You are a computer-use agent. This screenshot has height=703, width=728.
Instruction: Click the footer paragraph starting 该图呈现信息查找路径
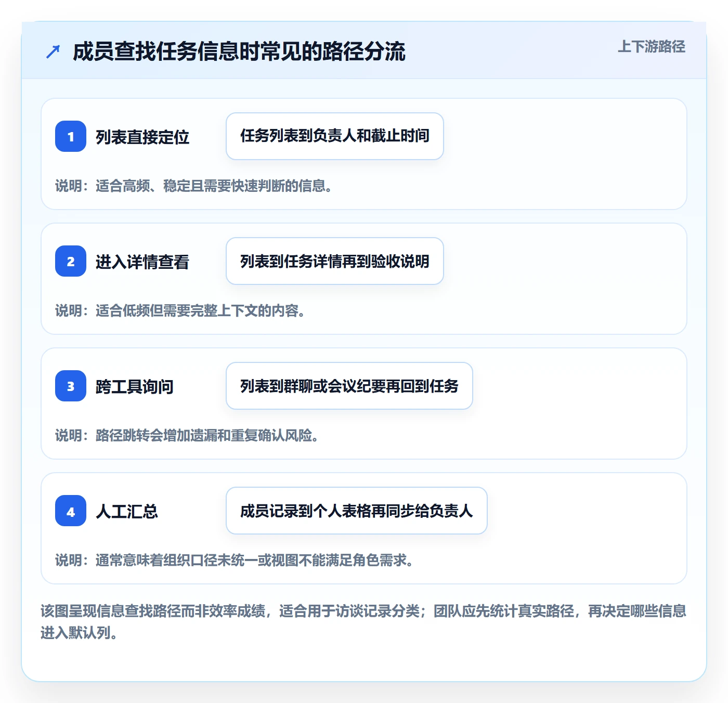click(x=363, y=621)
